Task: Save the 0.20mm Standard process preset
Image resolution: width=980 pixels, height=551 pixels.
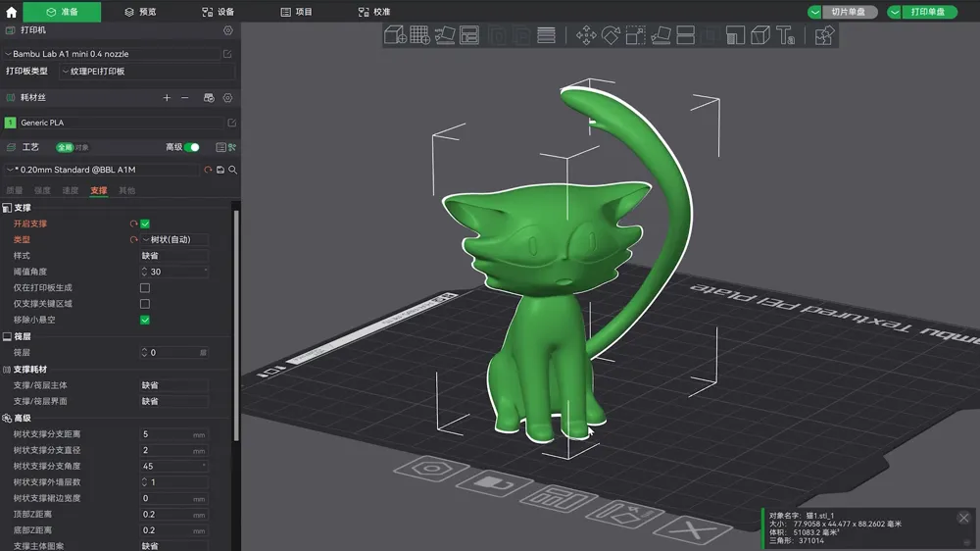Action: [220, 170]
